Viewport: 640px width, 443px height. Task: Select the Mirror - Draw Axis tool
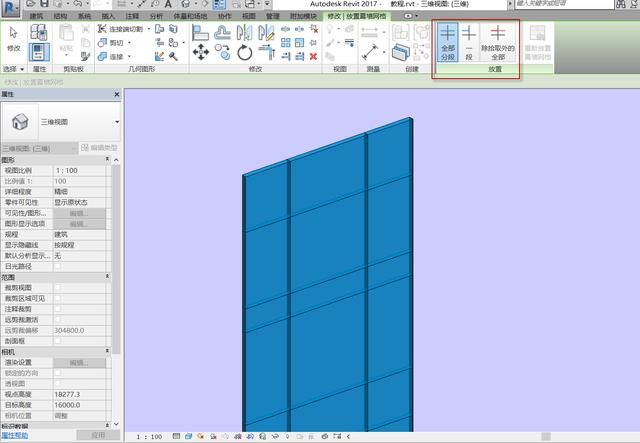(267, 33)
